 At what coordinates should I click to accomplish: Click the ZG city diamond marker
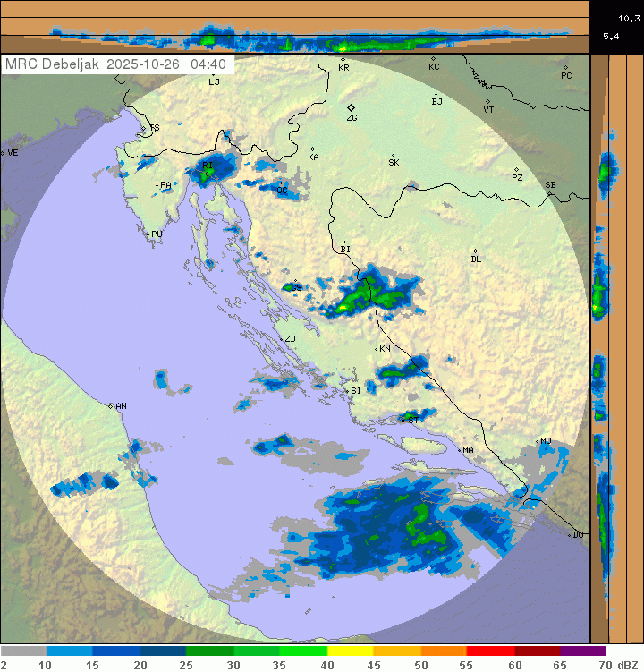(x=351, y=107)
